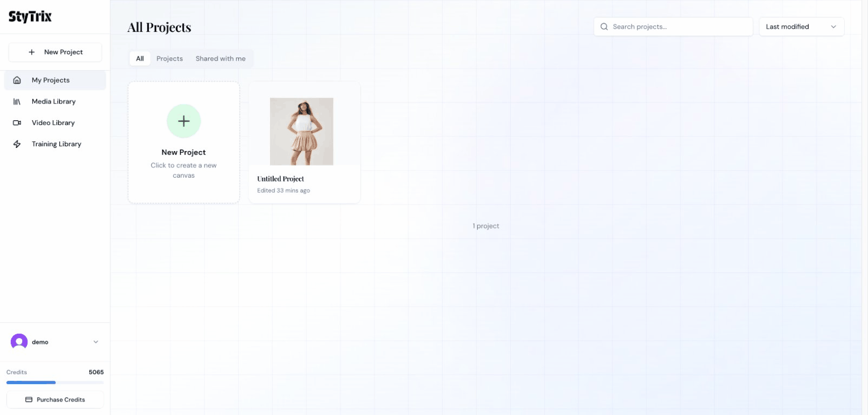Screen dimensions: 868x415
Task: Click the credit card icon on Purchase Credits
Action: (x=29, y=400)
